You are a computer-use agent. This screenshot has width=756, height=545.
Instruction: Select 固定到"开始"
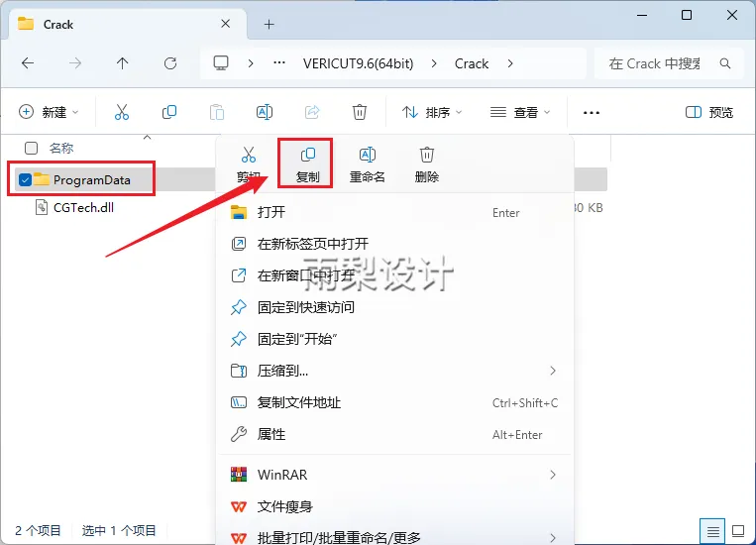tap(394, 339)
